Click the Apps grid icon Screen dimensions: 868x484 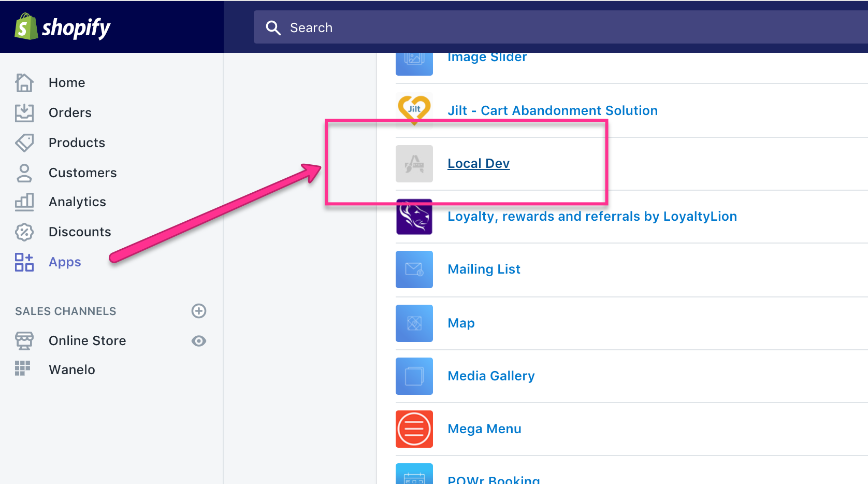click(24, 262)
